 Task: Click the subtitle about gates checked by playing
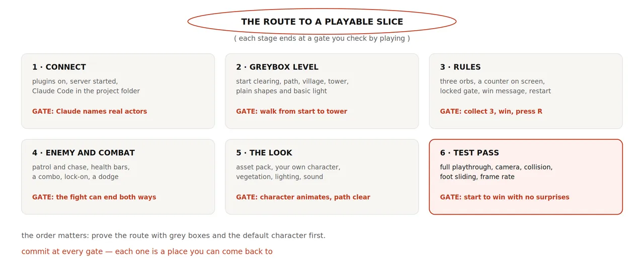click(x=322, y=38)
